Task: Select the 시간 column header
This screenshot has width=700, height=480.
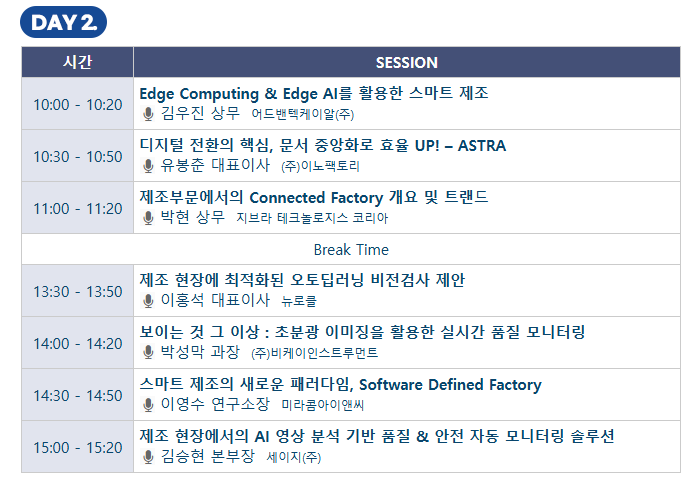Action: tap(77, 62)
